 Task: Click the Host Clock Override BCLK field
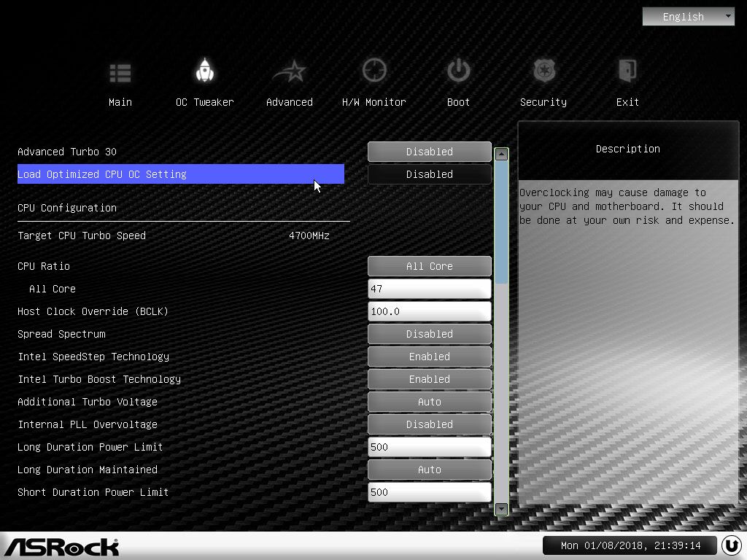(429, 311)
